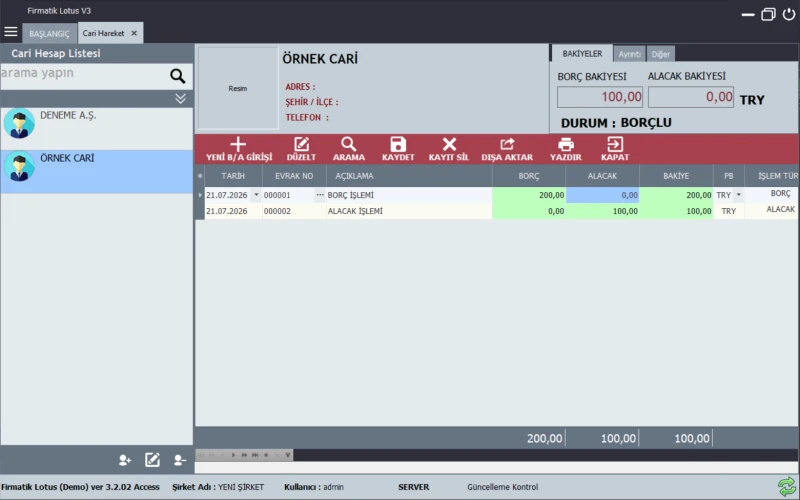
Task: Select the 000002 evrak no cell
Action: click(x=294, y=211)
